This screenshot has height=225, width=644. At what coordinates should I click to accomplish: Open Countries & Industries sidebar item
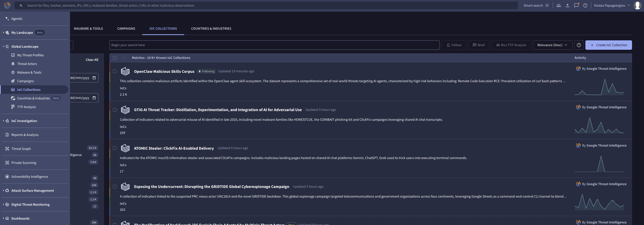click(33, 98)
